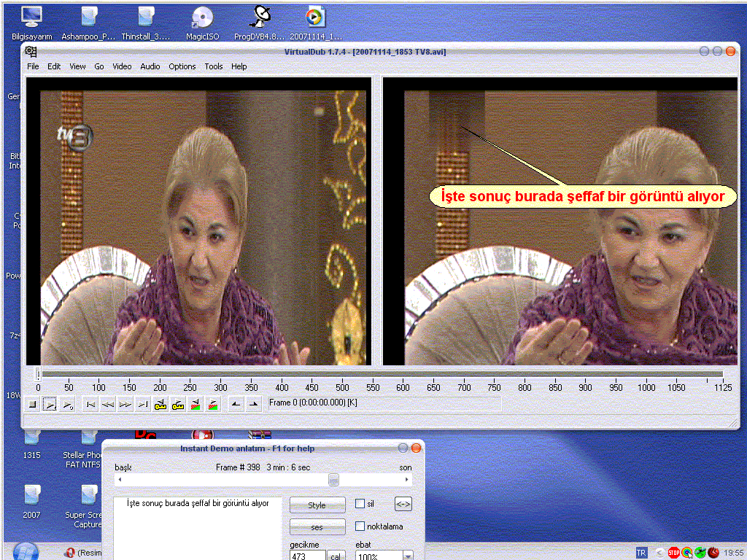Open the Video menu
Screen dimensions: 747x560
122,66
